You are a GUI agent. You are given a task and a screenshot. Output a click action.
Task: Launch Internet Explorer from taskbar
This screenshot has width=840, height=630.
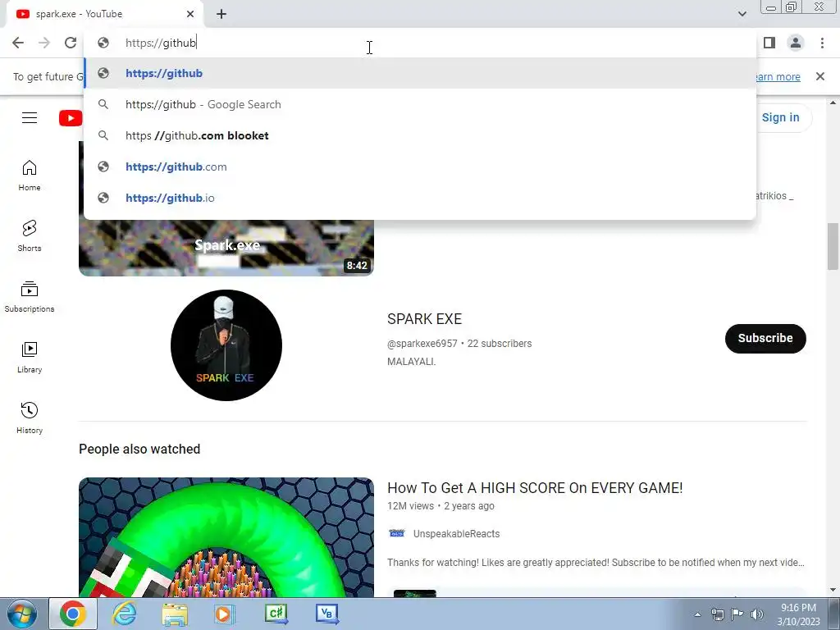tap(125, 614)
